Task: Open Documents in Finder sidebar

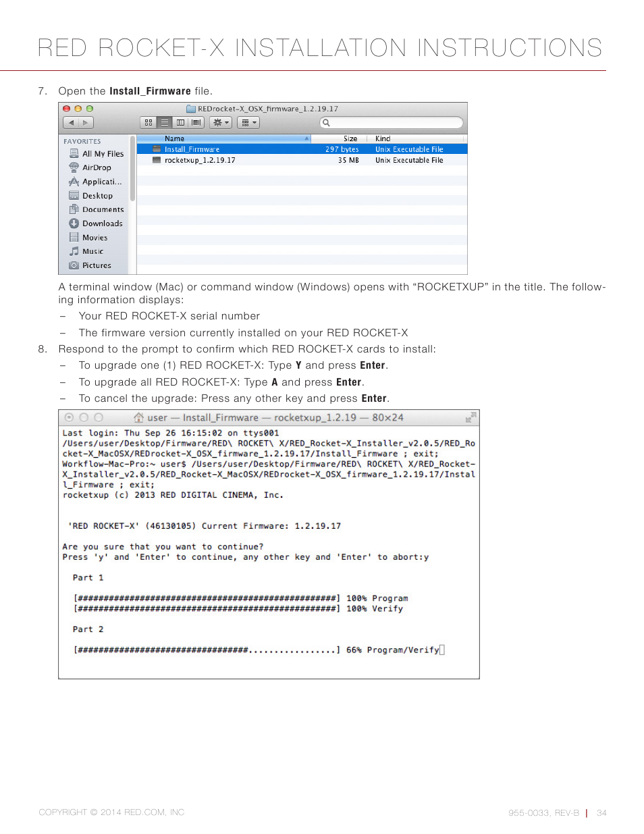Action: click(x=97, y=209)
